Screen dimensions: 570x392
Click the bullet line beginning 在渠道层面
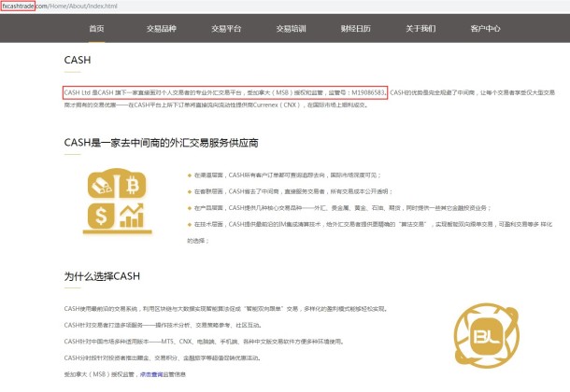coord(287,175)
